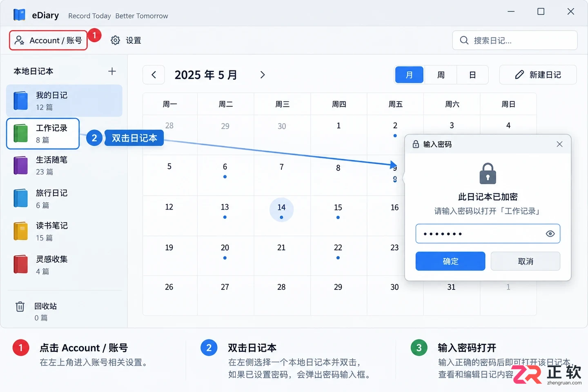Screen dimensions: 588x392
Task: Click the yellow 读书笔记 book icon
Action: [20, 231]
